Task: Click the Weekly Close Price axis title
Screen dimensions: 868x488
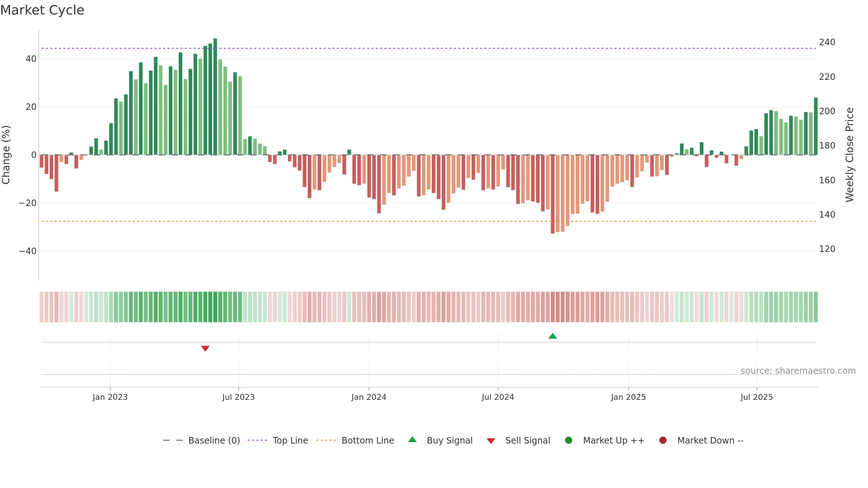Action: pyautogui.click(x=850, y=155)
